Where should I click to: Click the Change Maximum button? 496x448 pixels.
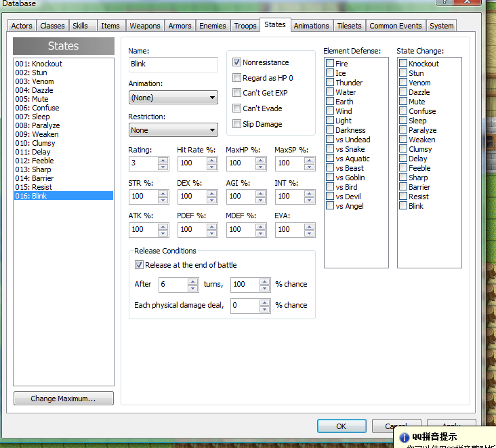63,399
